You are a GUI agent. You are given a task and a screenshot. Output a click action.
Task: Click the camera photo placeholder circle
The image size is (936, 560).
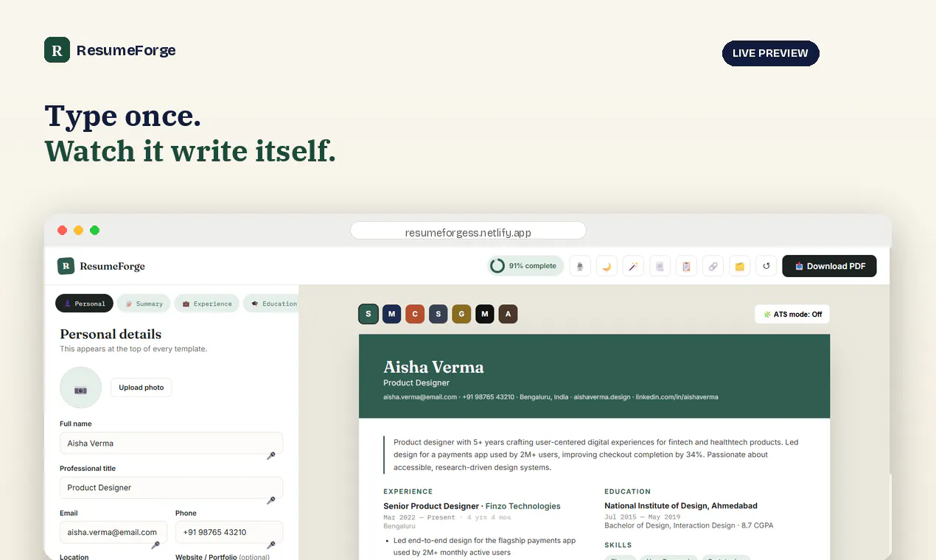(80, 388)
